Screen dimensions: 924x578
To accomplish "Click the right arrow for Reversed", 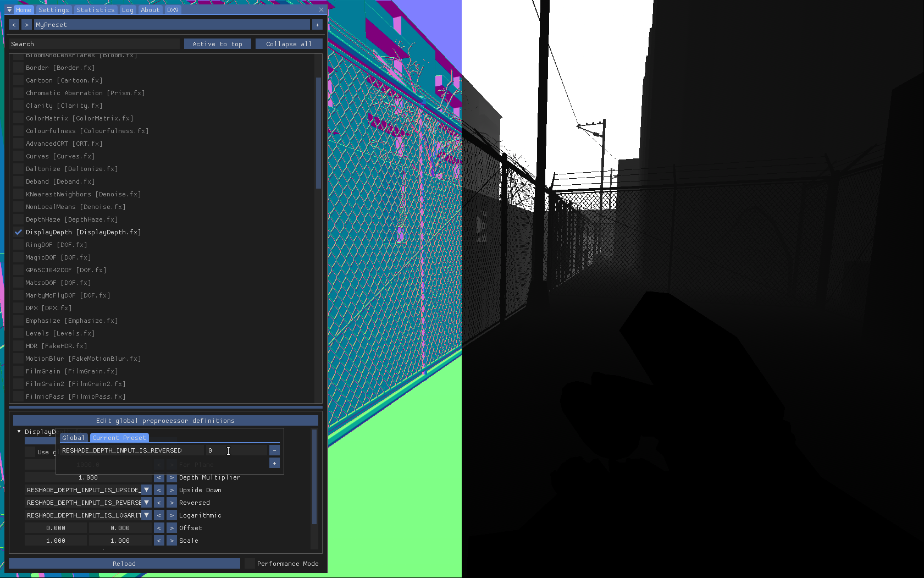I will click(x=171, y=503).
